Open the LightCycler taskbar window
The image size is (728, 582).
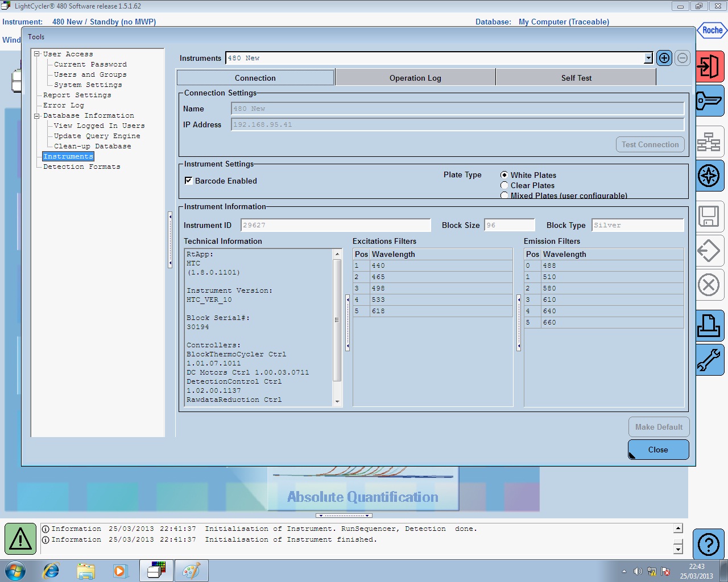coord(156,570)
